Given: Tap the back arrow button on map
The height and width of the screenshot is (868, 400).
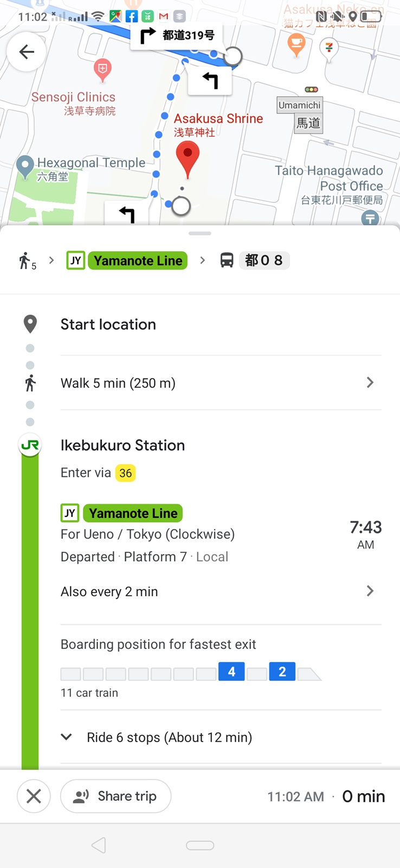Looking at the screenshot, I should click(26, 52).
